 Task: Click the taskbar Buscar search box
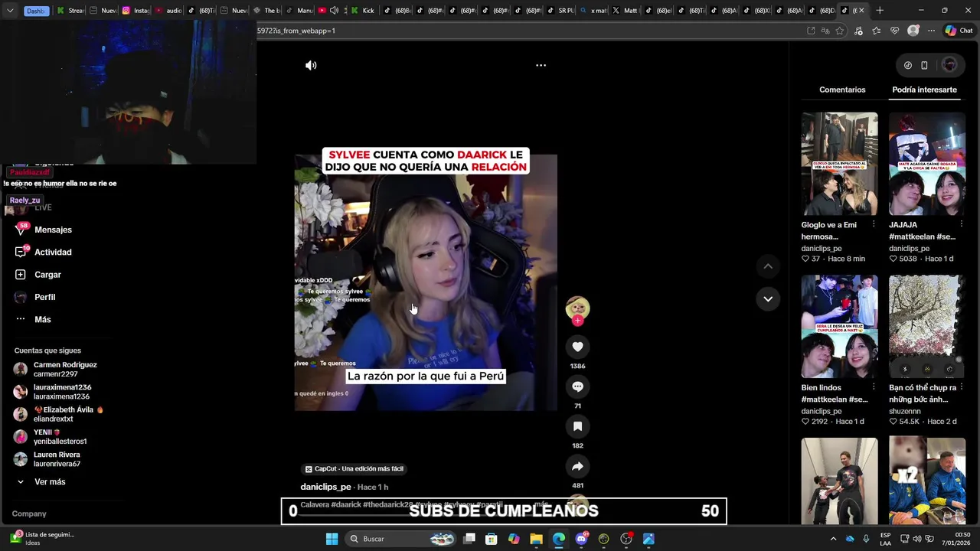pyautogui.click(x=400, y=539)
